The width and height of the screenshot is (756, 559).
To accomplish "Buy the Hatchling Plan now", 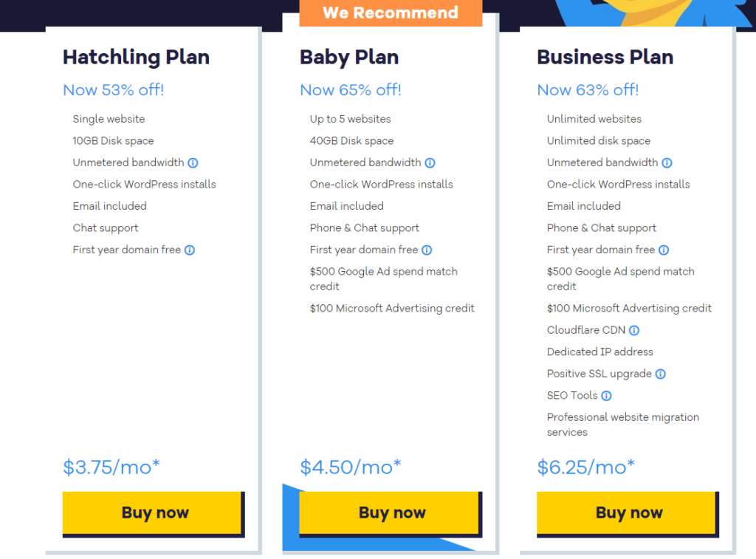I will click(154, 513).
